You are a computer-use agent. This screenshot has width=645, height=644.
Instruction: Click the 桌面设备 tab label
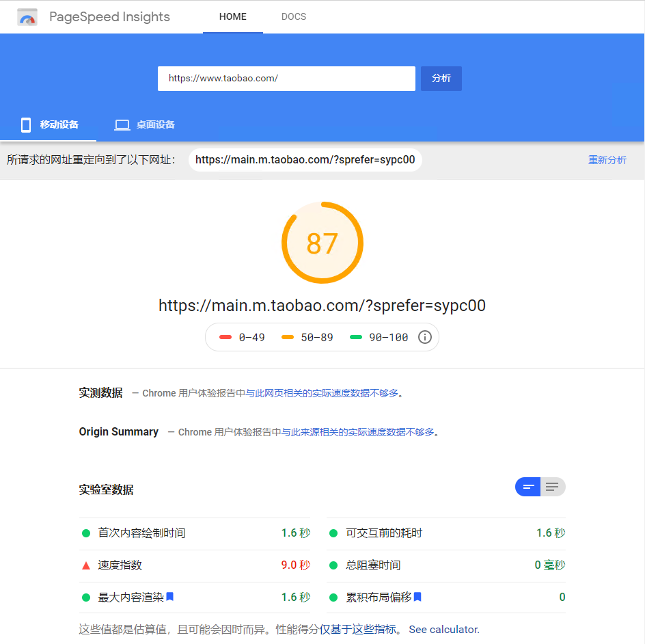point(156,124)
